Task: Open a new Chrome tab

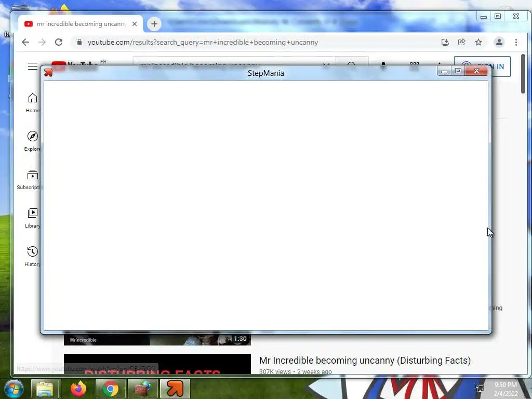Action: coord(154,24)
